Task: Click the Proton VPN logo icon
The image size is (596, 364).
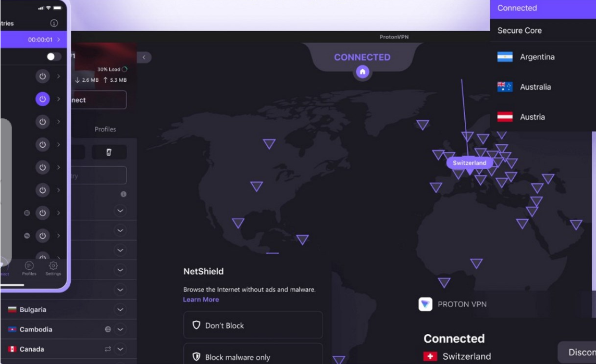Action: [425, 304]
